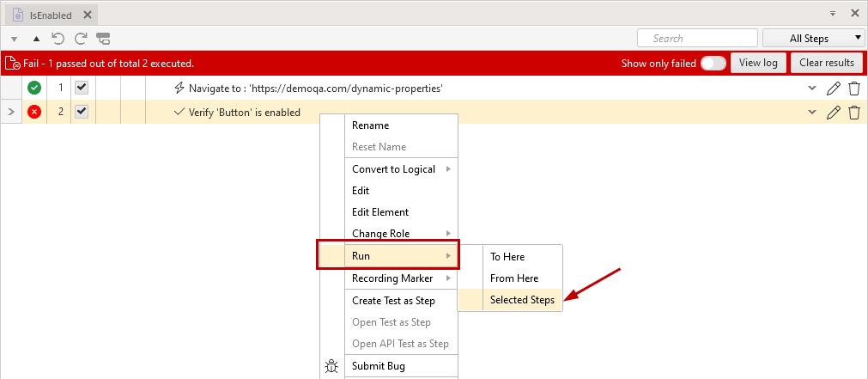Image resolution: width=868 pixels, height=379 pixels.
Task: Open the Convert to Logical submenu
Action: click(x=401, y=169)
